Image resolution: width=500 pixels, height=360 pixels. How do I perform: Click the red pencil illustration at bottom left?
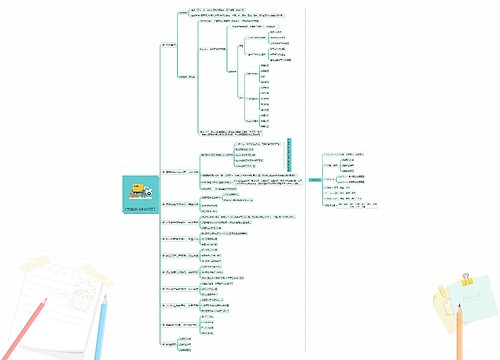(23, 329)
